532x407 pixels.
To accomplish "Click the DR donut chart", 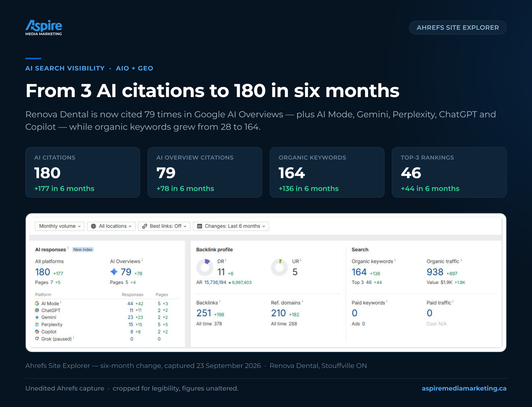I will click(205, 267).
